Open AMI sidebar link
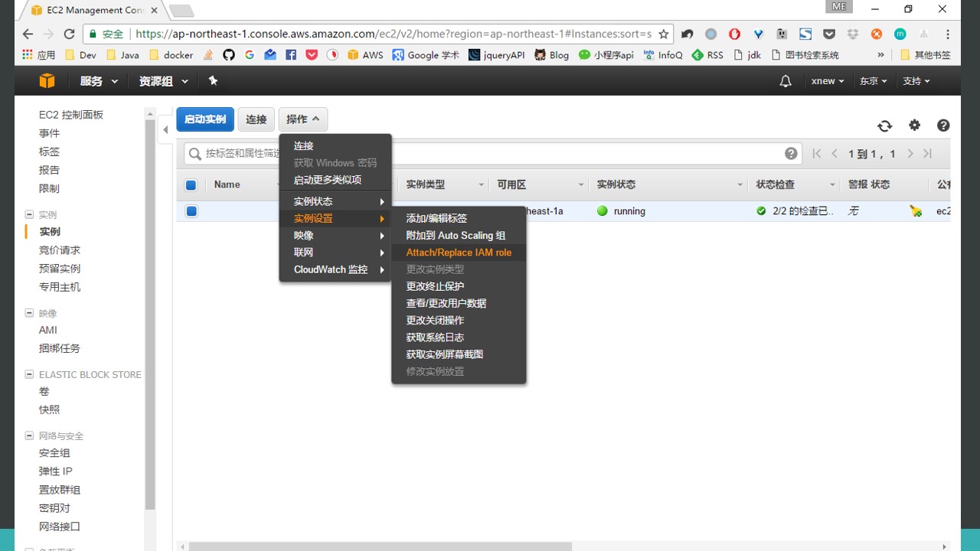The width and height of the screenshot is (980, 551). click(48, 330)
